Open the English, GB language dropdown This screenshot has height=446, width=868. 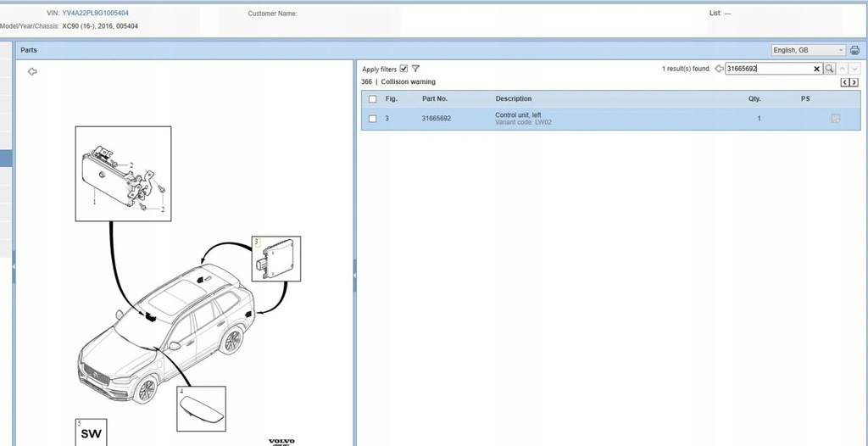(808, 50)
